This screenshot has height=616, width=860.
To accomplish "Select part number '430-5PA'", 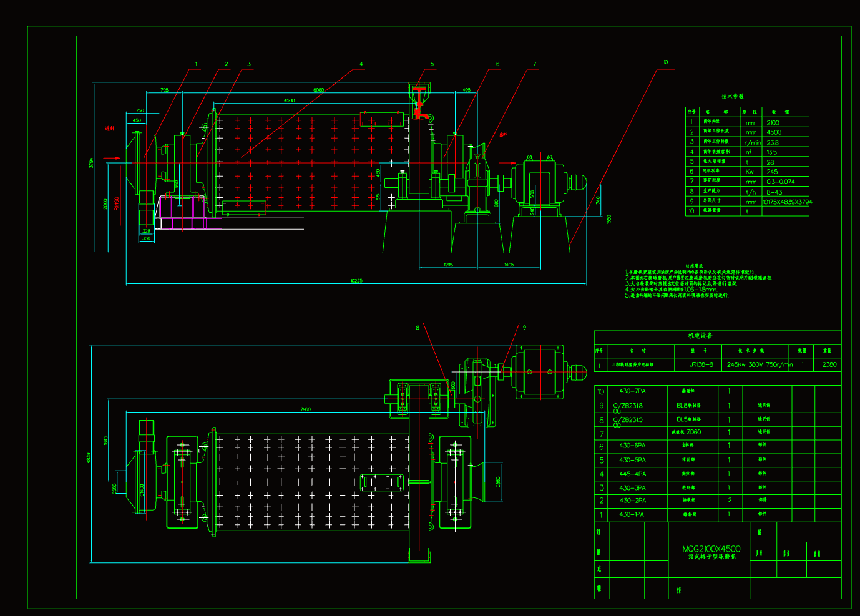I will [632, 460].
